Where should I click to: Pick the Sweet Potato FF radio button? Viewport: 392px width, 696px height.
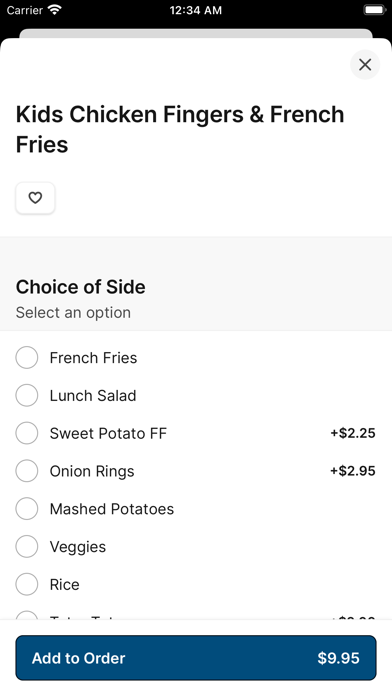(27, 433)
